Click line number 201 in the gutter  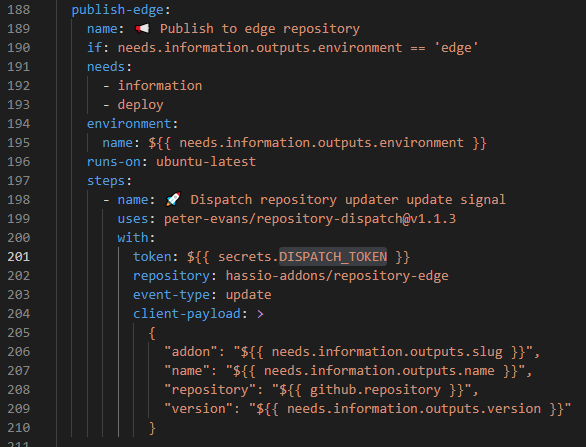pyautogui.click(x=19, y=257)
